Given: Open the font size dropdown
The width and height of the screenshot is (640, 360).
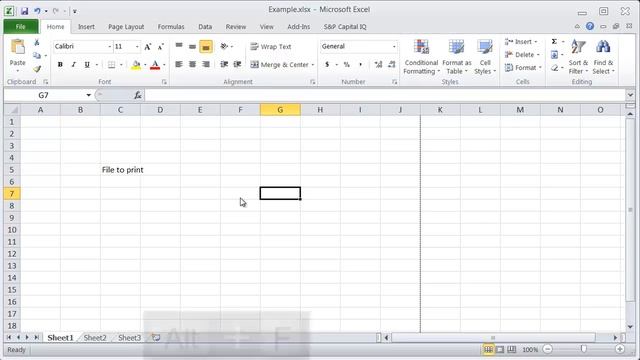Looking at the screenshot, I should [137, 47].
